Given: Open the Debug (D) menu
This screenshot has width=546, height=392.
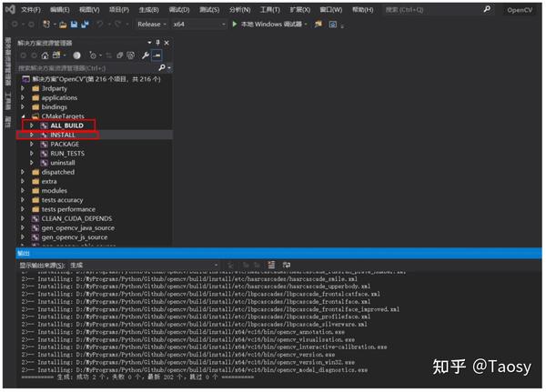Looking at the screenshot, I should point(179,9).
